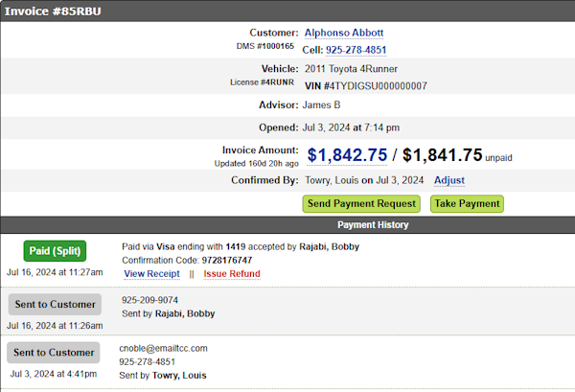Click the $1,841.75 unpaid amount
This screenshot has width=575, height=392.
pyautogui.click(x=442, y=155)
